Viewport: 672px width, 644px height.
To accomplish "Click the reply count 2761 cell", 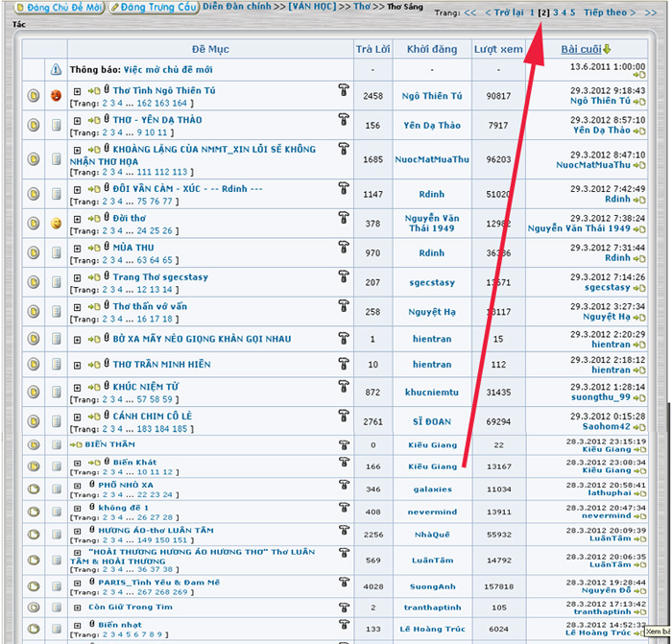I will coord(372,421).
